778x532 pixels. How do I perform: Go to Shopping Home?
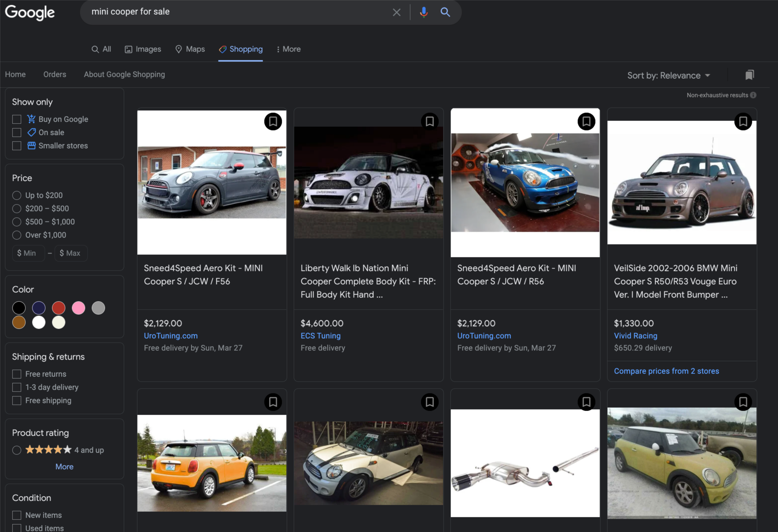(15, 74)
